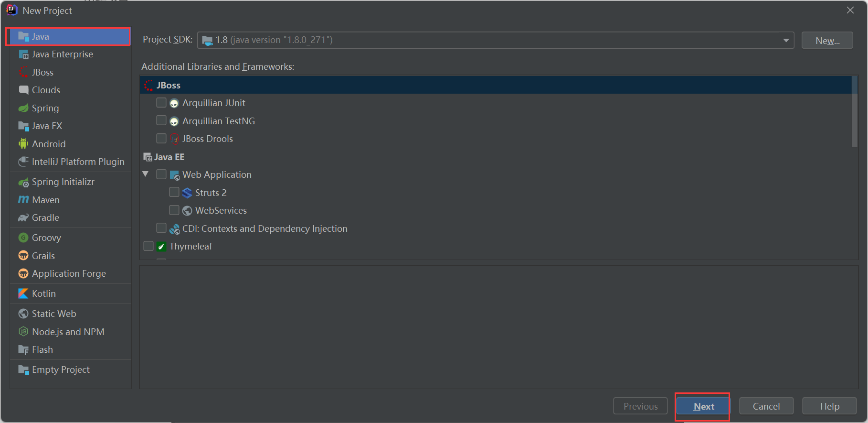Click the Java Enterprise icon in sidebar

click(23, 54)
